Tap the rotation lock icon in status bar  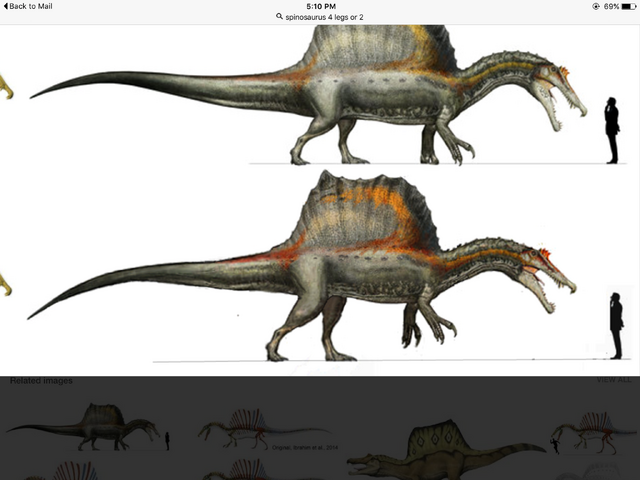tap(596, 6)
